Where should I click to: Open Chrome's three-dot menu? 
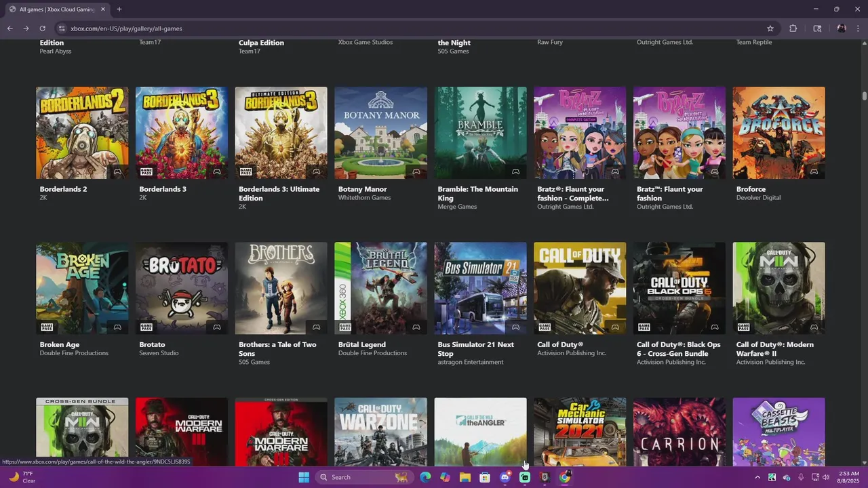(859, 28)
